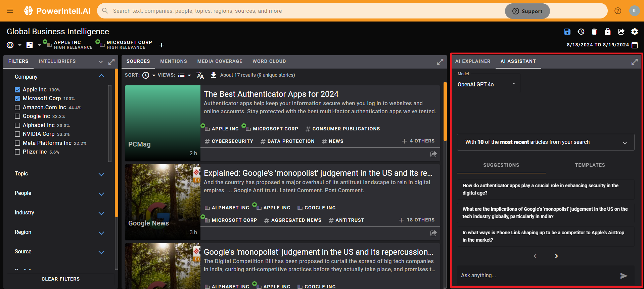644x289 pixels.
Task: Collapse the Company filter section
Action: pos(101,76)
